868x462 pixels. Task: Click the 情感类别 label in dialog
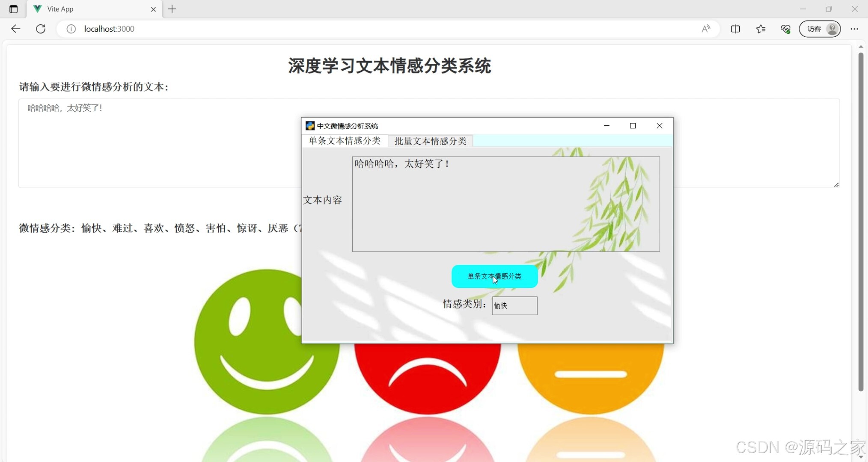coord(465,304)
